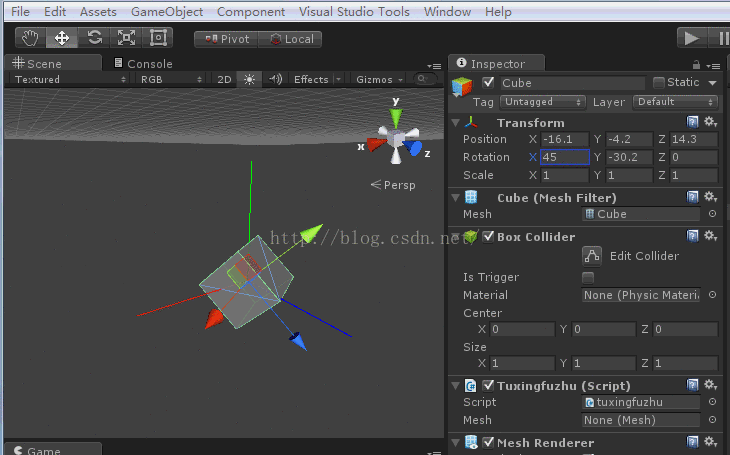The image size is (730, 455).
Task: Open the Gizmos dropdown
Action: (379, 80)
